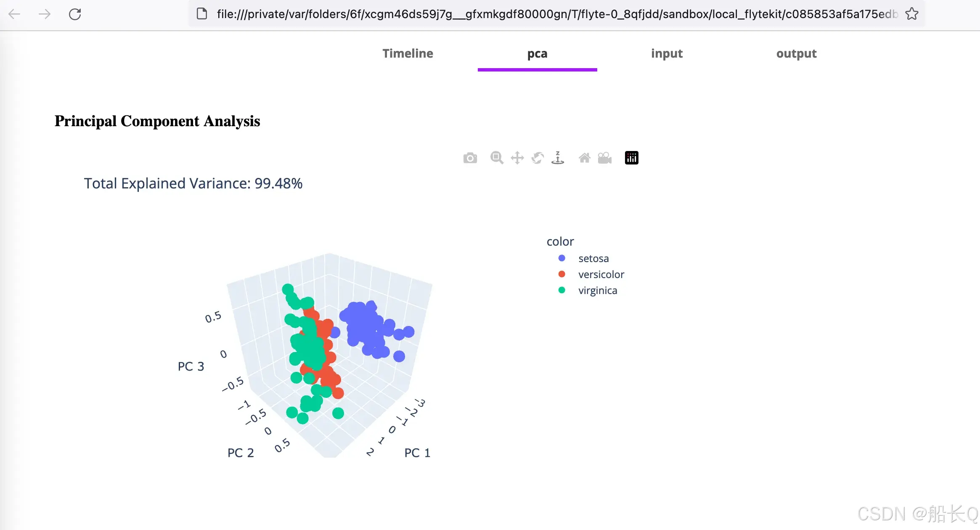Activate Turntable rotation tool

(558, 158)
